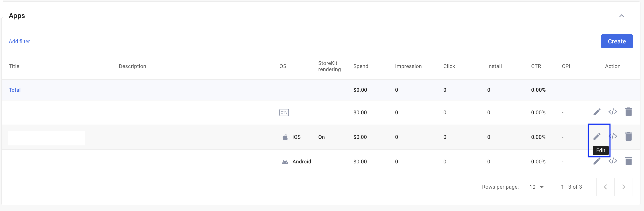Click the trash icon for iOS app
The height and width of the screenshot is (211, 644).
point(628,137)
